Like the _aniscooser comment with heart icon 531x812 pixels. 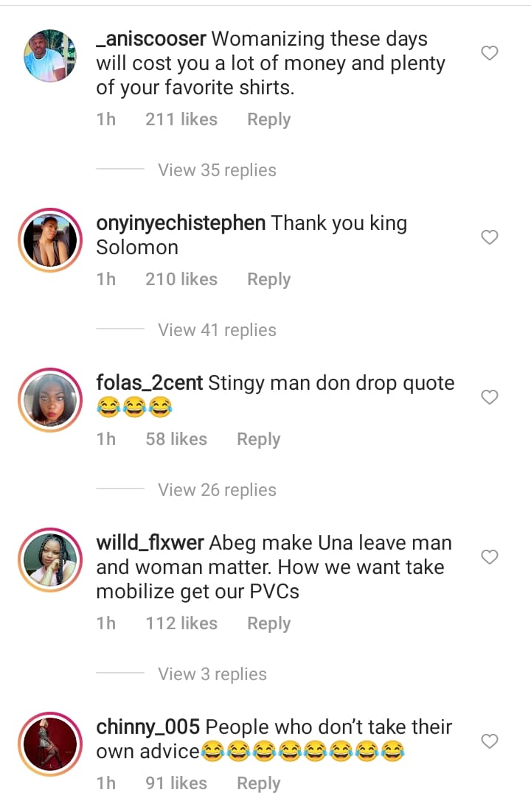coord(489,53)
